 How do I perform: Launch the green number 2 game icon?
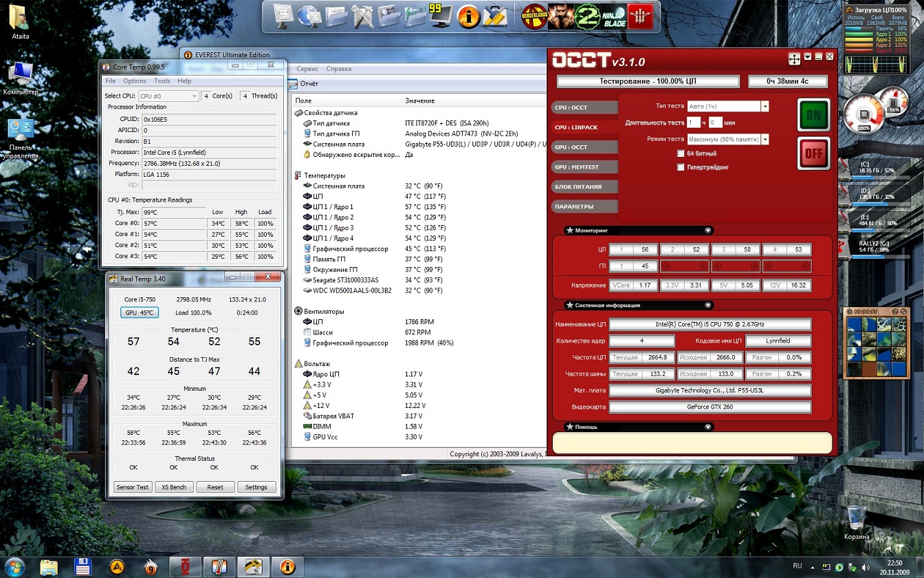(586, 15)
